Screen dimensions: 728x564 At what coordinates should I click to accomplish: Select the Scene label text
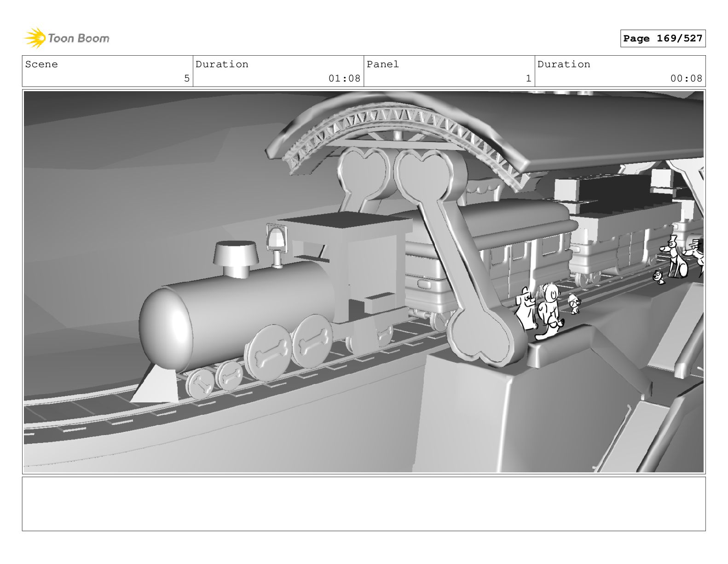[x=41, y=64]
